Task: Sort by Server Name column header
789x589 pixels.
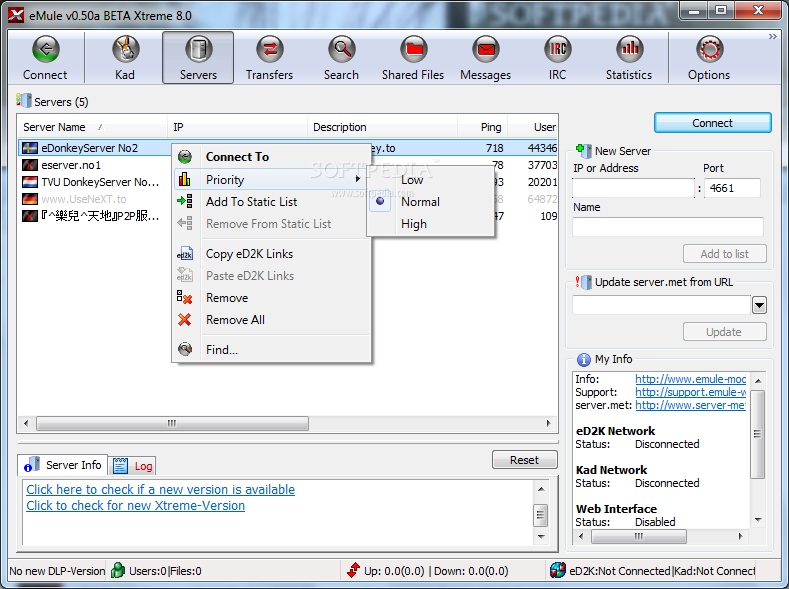Action: (93, 127)
